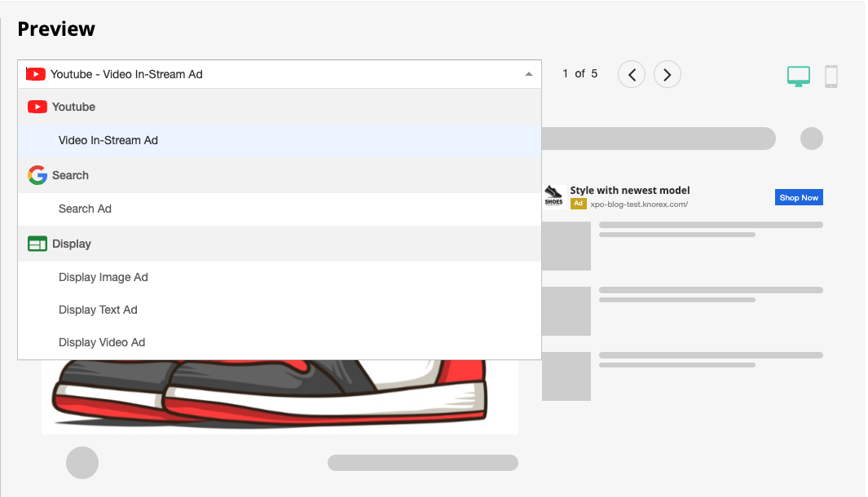Image resolution: width=868 pixels, height=497 pixels.
Task: Switch to mobile preview mode
Action: pos(831,76)
